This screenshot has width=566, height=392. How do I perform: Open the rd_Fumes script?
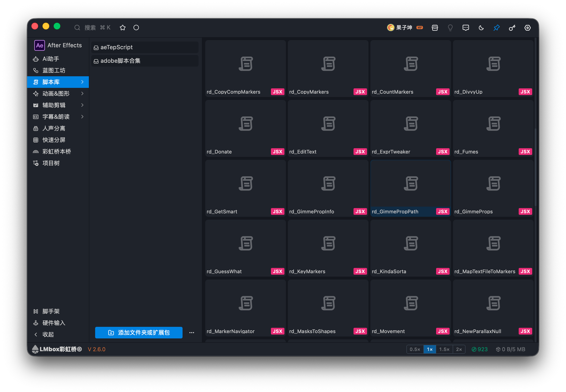pos(493,128)
